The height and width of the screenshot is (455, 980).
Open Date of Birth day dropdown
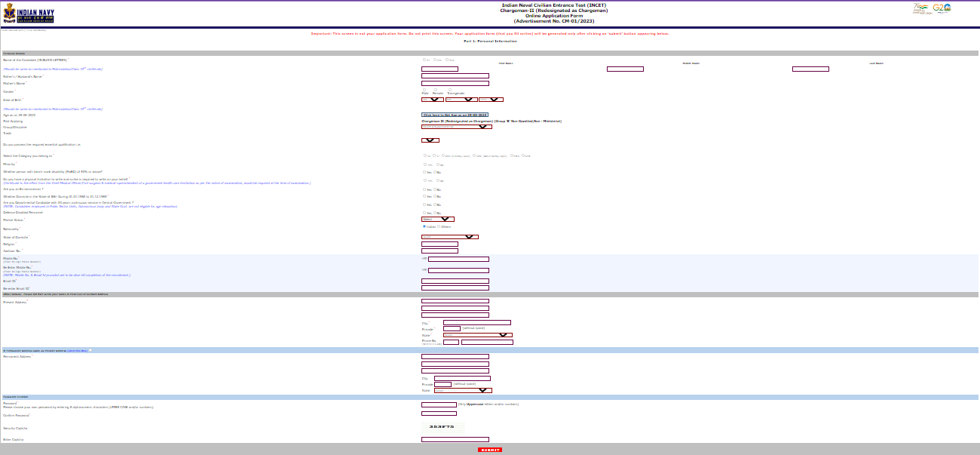point(432,100)
